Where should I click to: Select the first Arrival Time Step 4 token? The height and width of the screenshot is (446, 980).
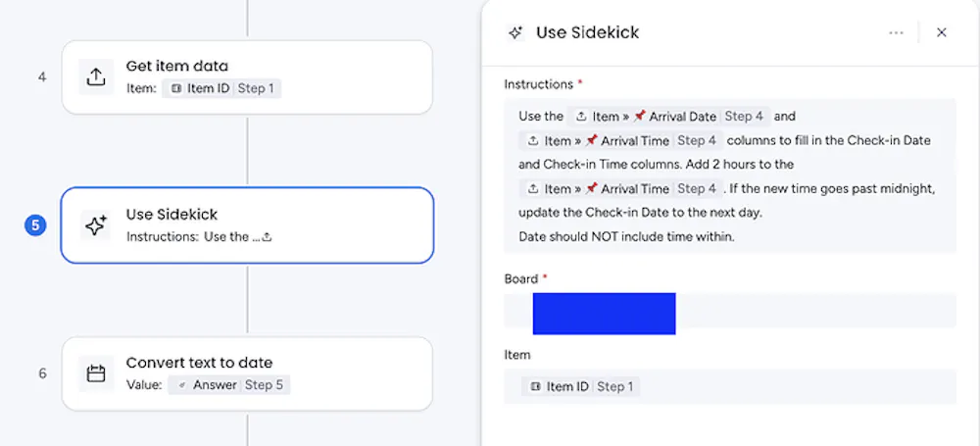pos(622,141)
